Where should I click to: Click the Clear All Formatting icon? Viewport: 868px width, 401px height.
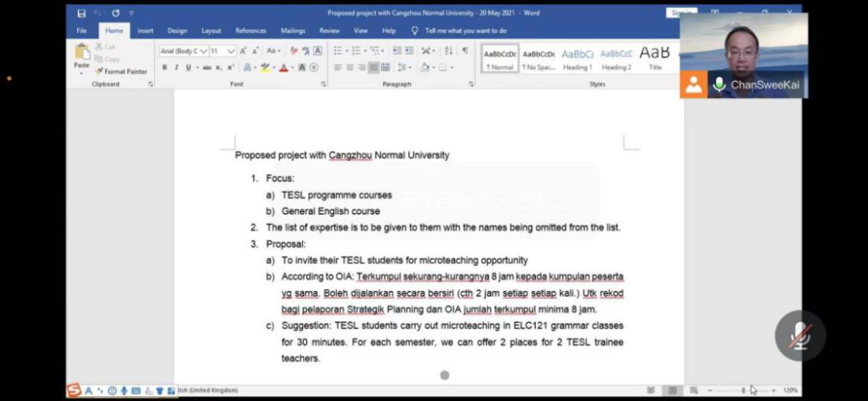tap(294, 51)
